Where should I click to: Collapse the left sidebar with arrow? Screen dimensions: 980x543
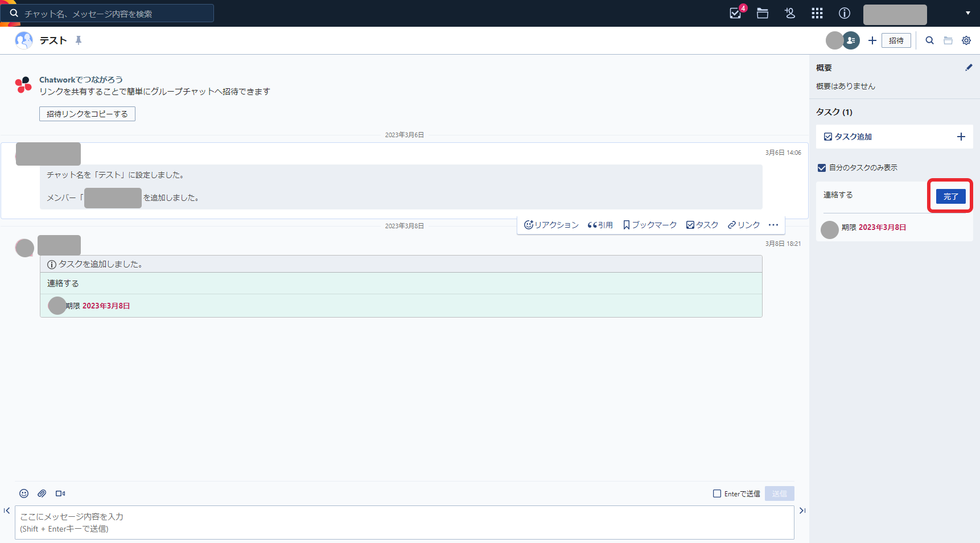coord(7,511)
